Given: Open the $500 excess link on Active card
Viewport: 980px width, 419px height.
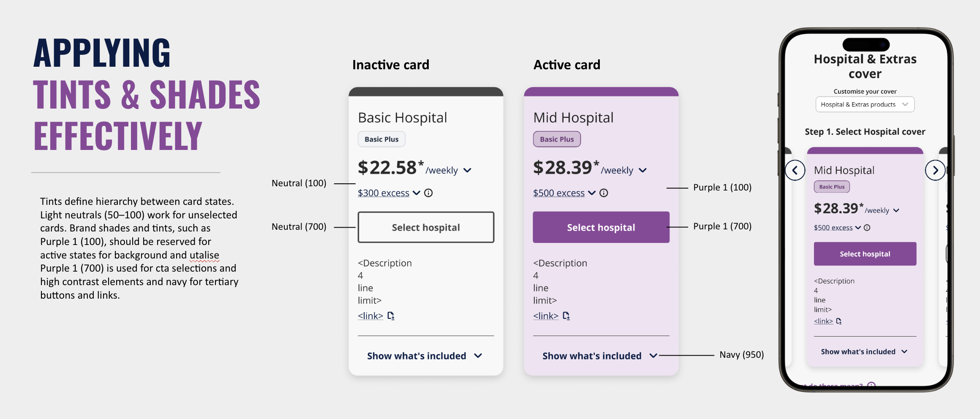Looking at the screenshot, I should pyautogui.click(x=559, y=193).
